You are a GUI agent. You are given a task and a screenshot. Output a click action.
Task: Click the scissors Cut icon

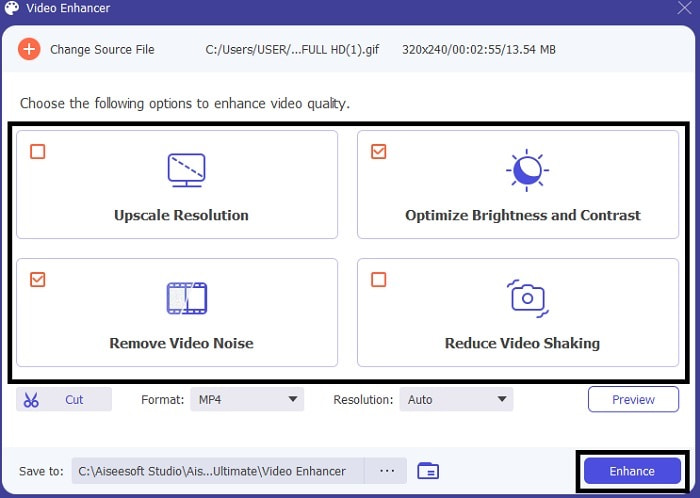point(31,400)
